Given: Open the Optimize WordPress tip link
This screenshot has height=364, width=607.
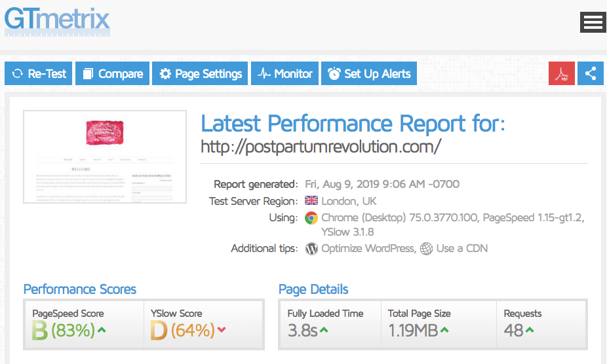Looking at the screenshot, I should click(x=368, y=248).
